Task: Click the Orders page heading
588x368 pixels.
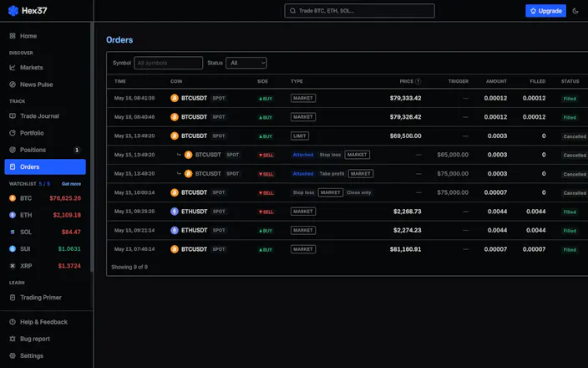Action: point(119,40)
